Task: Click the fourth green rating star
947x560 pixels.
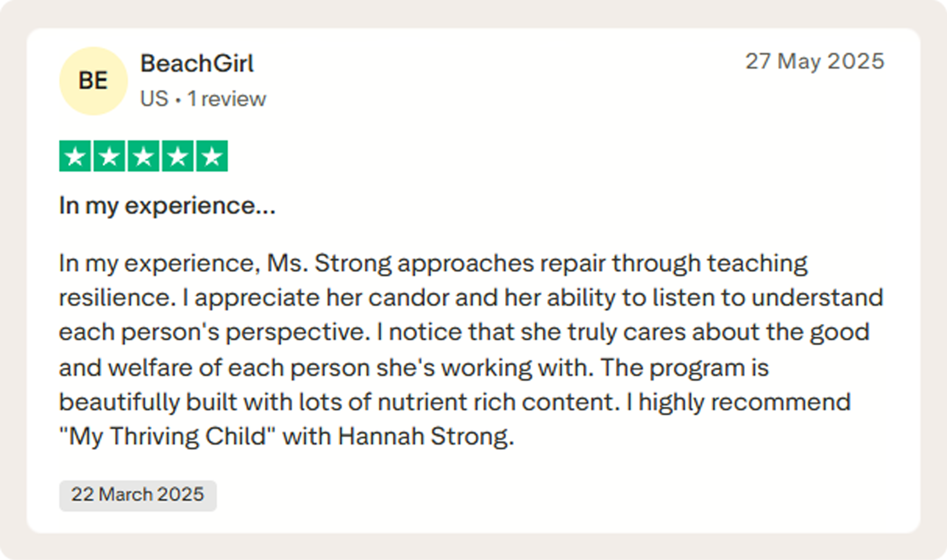Action: click(x=178, y=156)
